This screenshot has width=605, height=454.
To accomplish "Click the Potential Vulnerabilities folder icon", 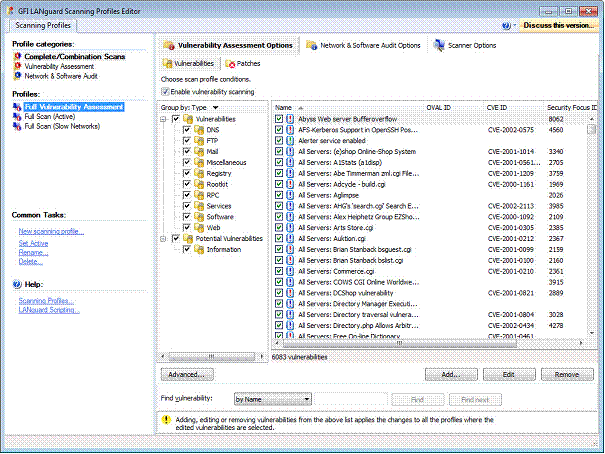I will pyautogui.click(x=188, y=238).
